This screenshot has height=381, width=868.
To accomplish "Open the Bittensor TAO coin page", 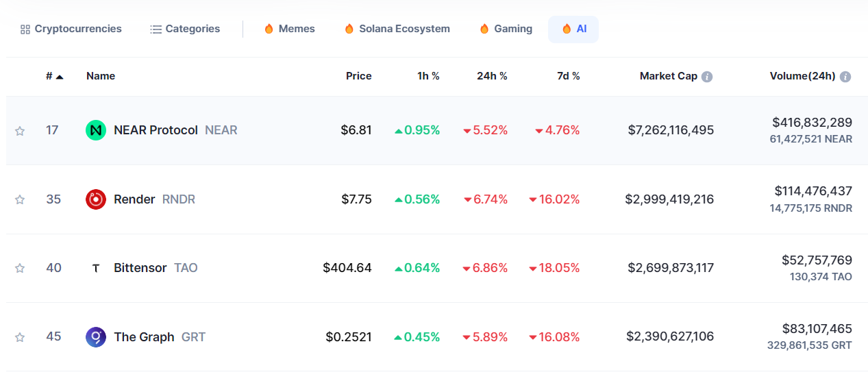I will coord(156,268).
